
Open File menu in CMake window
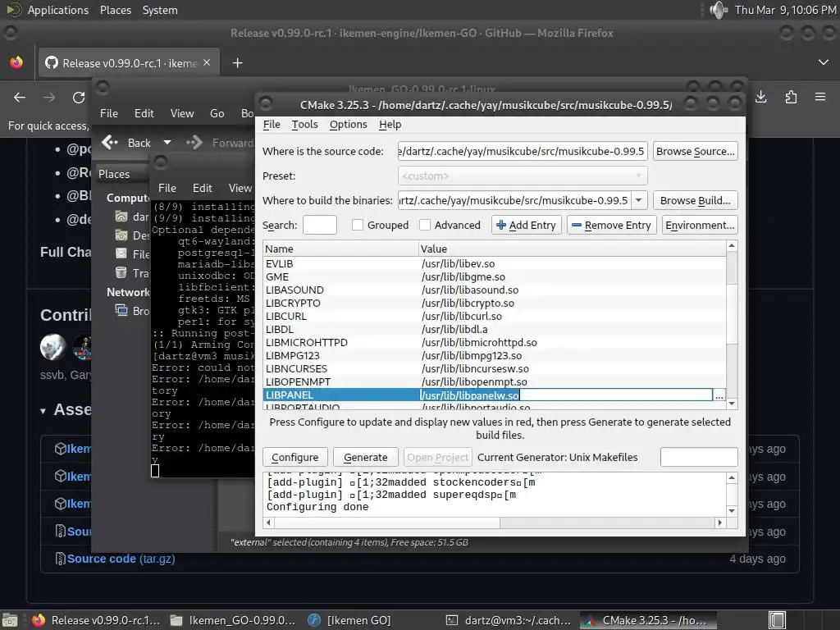coord(272,125)
